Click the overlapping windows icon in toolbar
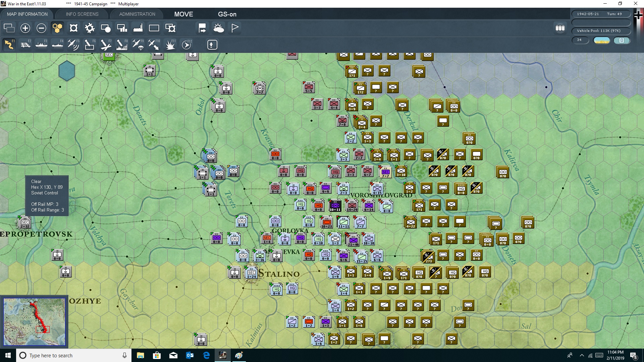The image size is (644, 362). (9, 28)
